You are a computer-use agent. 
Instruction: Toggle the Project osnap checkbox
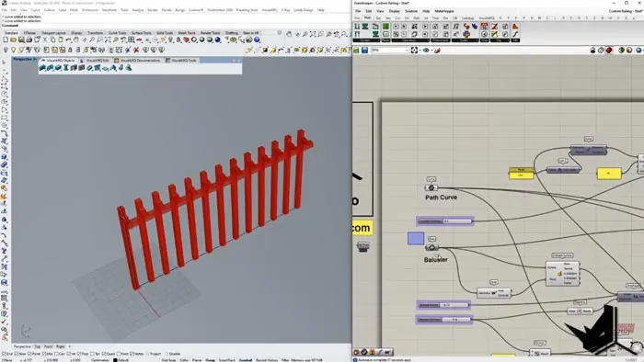tap(148, 354)
